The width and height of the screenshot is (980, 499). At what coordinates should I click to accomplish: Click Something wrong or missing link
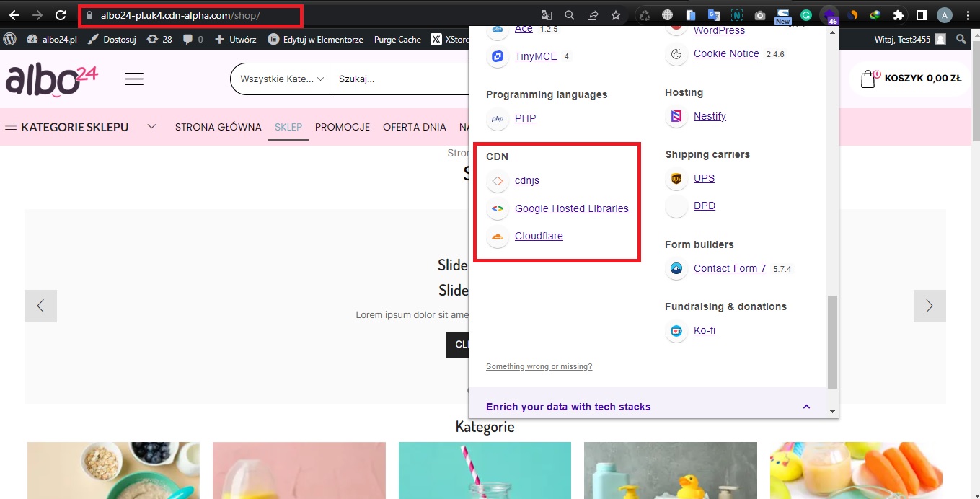click(539, 366)
